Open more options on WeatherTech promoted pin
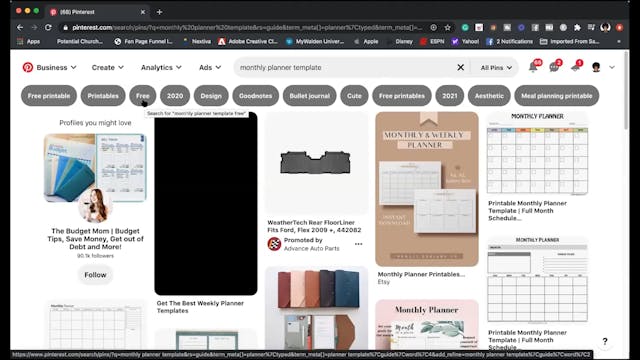Image resolution: width=640 pixels, height=360 pixels. tap(358, 244)
